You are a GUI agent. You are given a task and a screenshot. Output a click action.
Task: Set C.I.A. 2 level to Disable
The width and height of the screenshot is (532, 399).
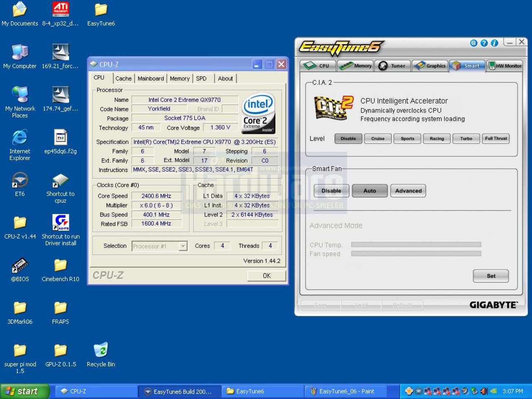point(348,138)
